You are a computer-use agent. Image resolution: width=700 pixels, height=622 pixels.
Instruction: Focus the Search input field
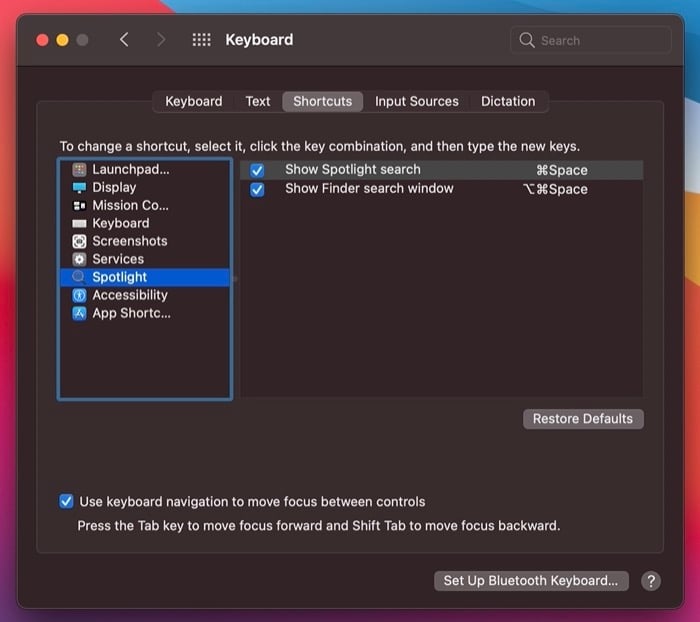(591, 40)
